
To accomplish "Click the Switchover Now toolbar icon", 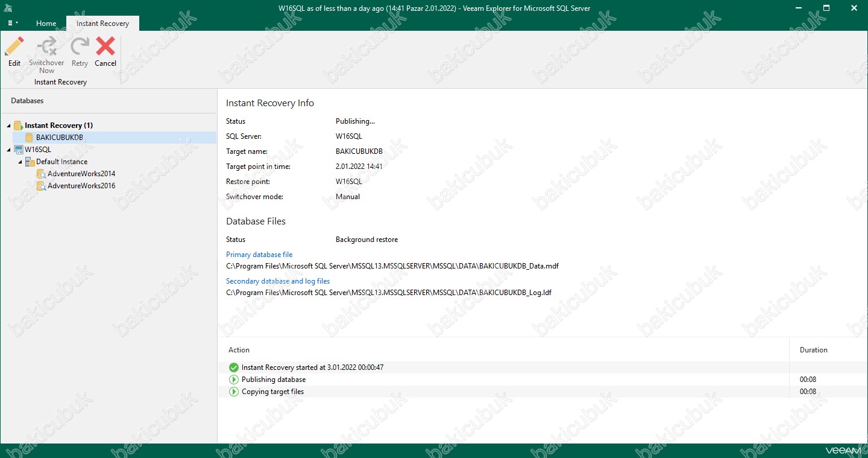I will [46, 46].
